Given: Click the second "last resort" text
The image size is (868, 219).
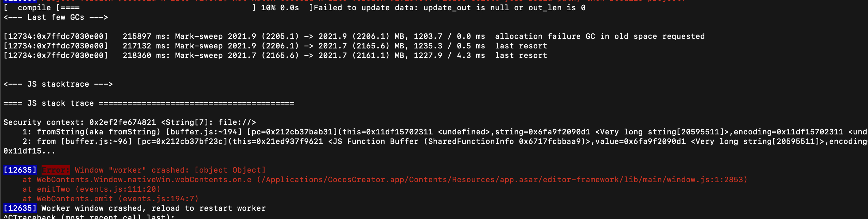Looking at the screenshot, I should [x=521, y=55].
